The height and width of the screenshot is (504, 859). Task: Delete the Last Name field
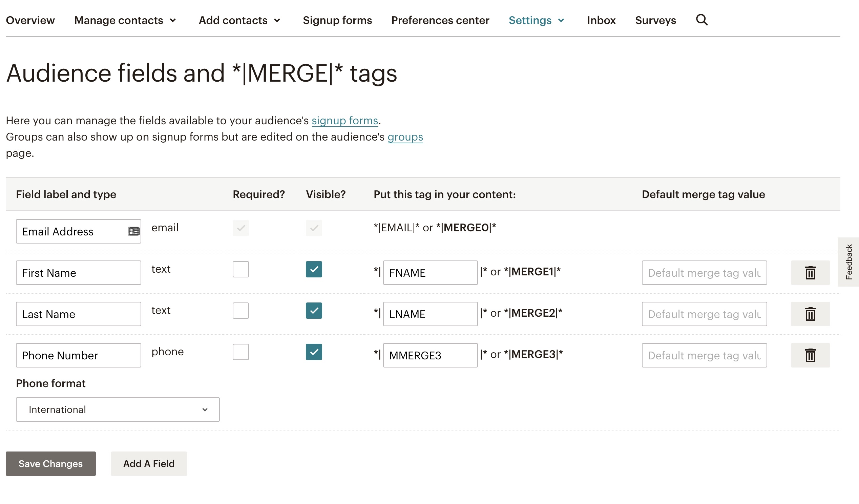click(810, 314)
